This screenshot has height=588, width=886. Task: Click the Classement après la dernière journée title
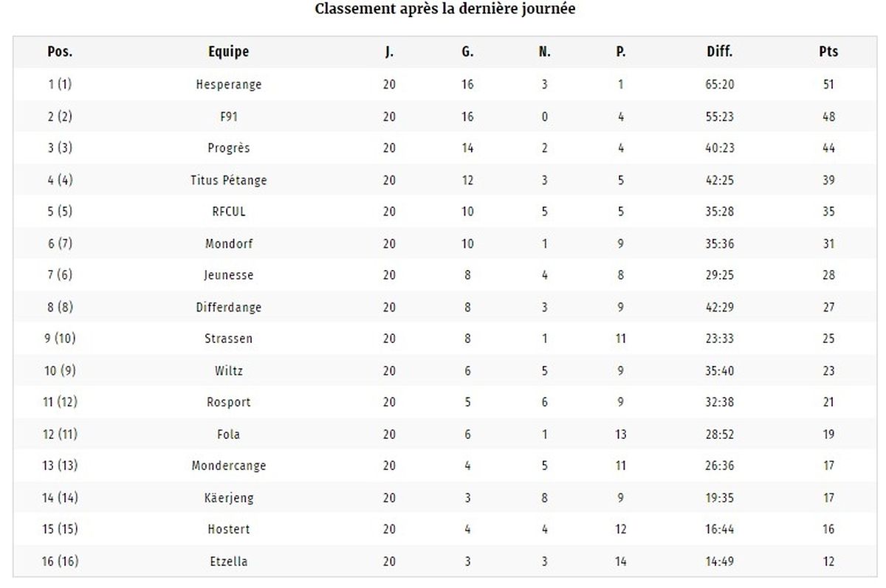tap(445, 10)
